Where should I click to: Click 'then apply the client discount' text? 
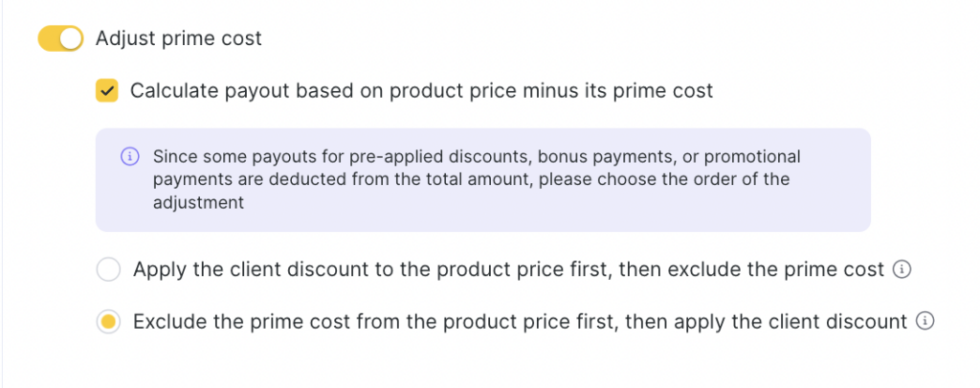pos(766,322)
